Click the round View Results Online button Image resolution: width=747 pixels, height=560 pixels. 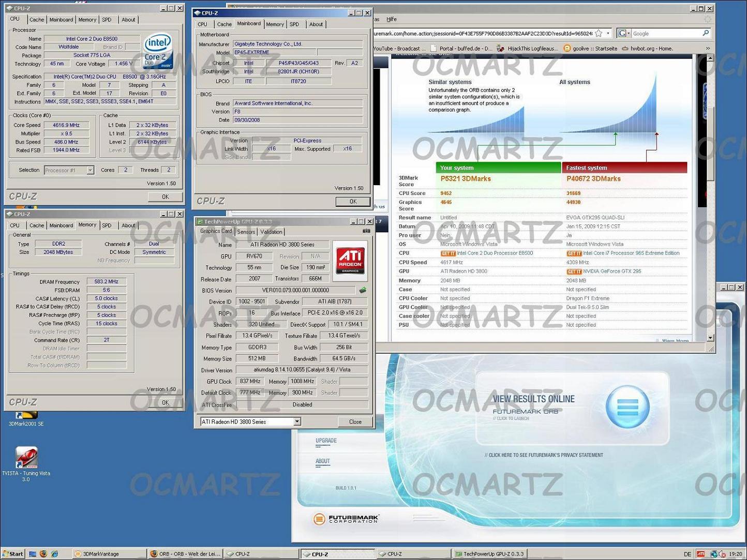pyautogui.click(x=628, y=407)
